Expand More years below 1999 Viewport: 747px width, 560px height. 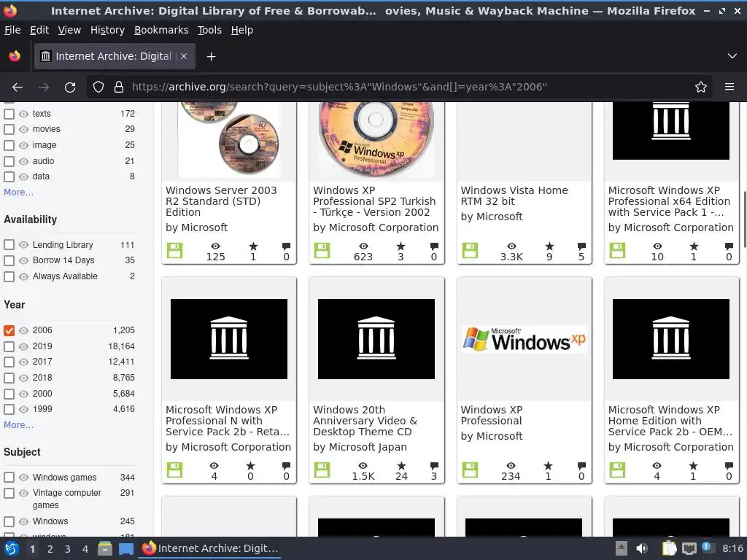[18, 425]
